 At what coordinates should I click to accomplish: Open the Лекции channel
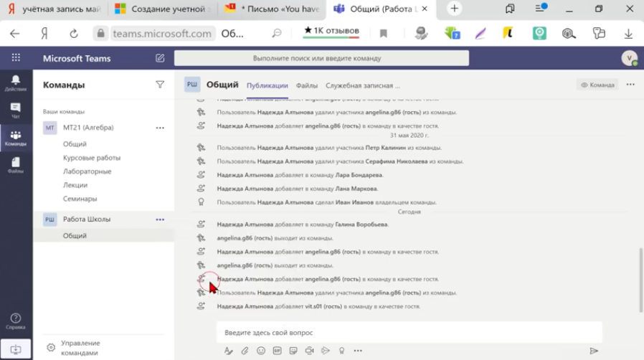[75, 185]
